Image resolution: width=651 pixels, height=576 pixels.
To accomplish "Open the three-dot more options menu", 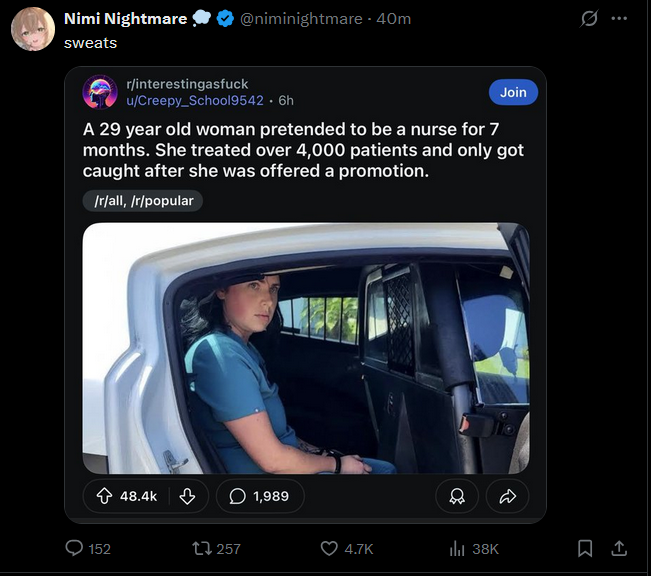I will tap(620, 19).
